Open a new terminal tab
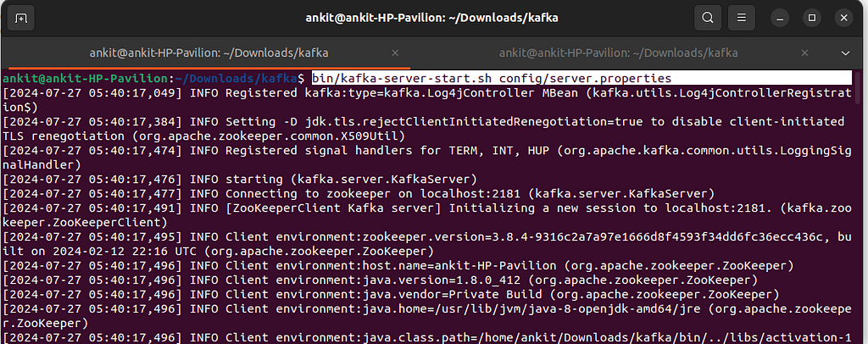This screenshot has width=868, height=344. 20,19
